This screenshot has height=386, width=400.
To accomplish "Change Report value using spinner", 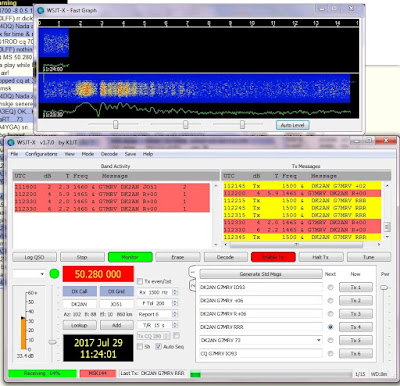I will click(175, 314).
